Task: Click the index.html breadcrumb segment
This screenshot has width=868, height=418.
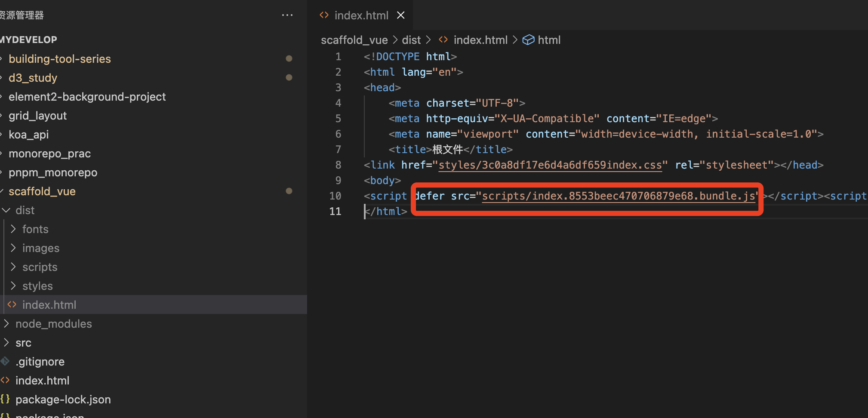Action: (480, 40)
